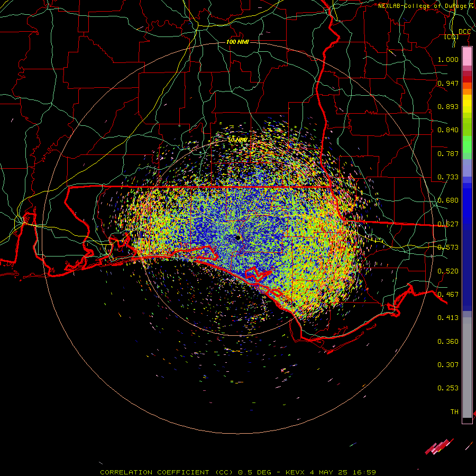This screenshot has width=476, height=476.
Task: Click the 0.573 scale value
Action: click(448, 248)
